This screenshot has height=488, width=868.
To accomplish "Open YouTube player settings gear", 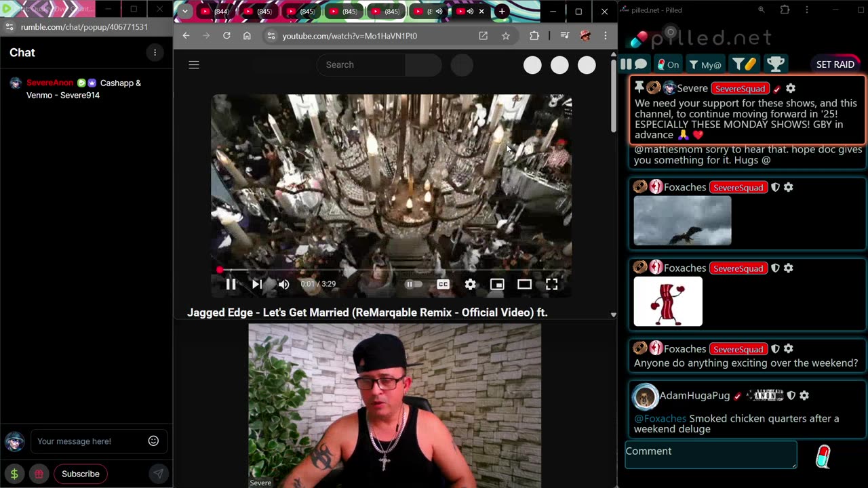I will pyautogui.click(x=470, y=285).
